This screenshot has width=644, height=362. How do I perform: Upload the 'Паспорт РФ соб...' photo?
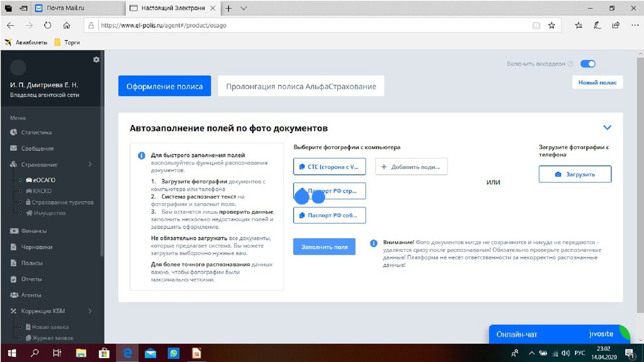(330, 215)
